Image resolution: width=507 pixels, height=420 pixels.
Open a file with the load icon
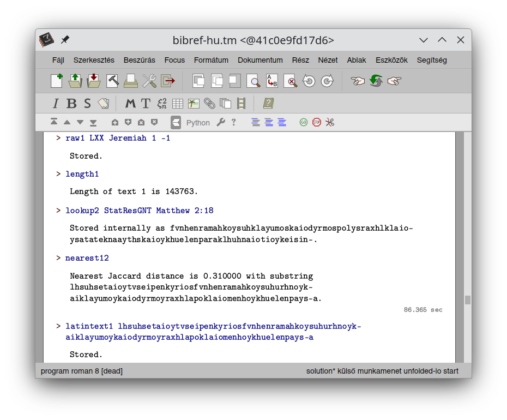point(75,81)
